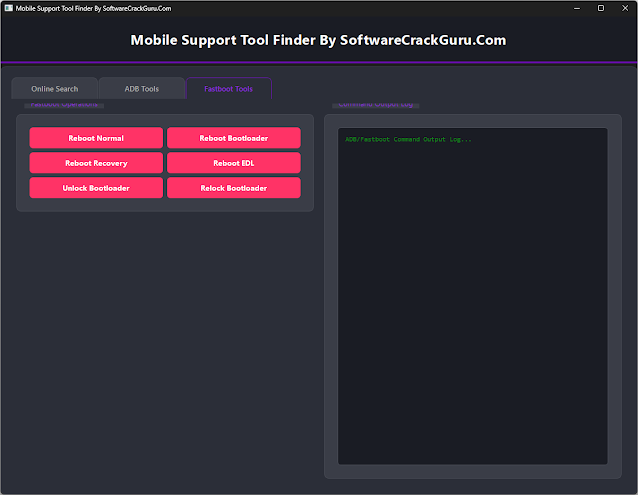Image resolution: width=638 pixels, height=495 pixels.
Task: Select the Fastboot Tools tab
Action: 228,89
